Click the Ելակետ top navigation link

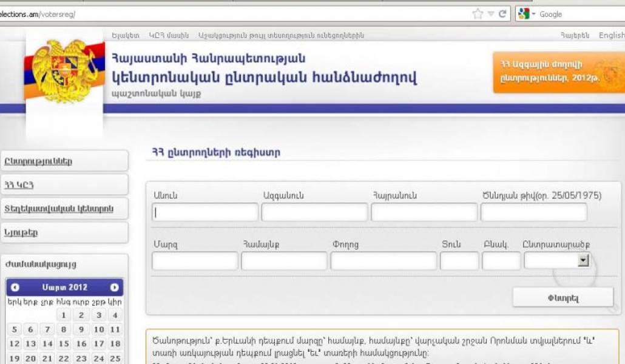(126, 35)
